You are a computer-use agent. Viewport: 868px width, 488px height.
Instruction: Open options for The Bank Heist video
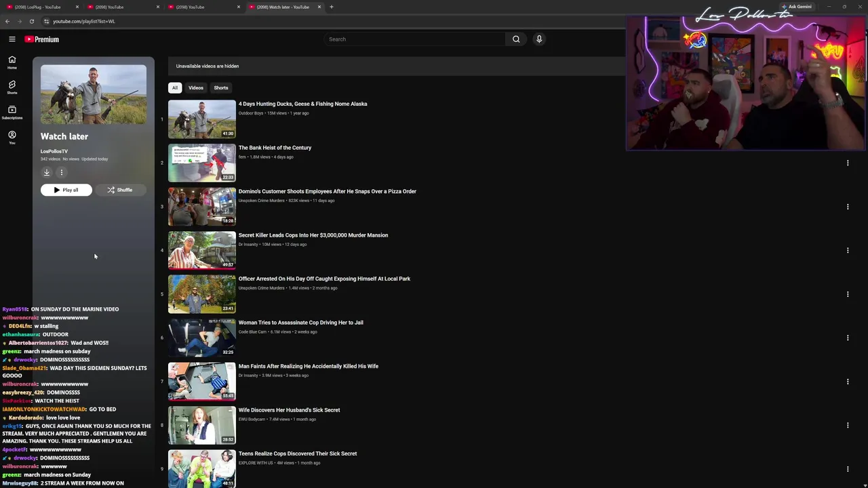[848, 163]
